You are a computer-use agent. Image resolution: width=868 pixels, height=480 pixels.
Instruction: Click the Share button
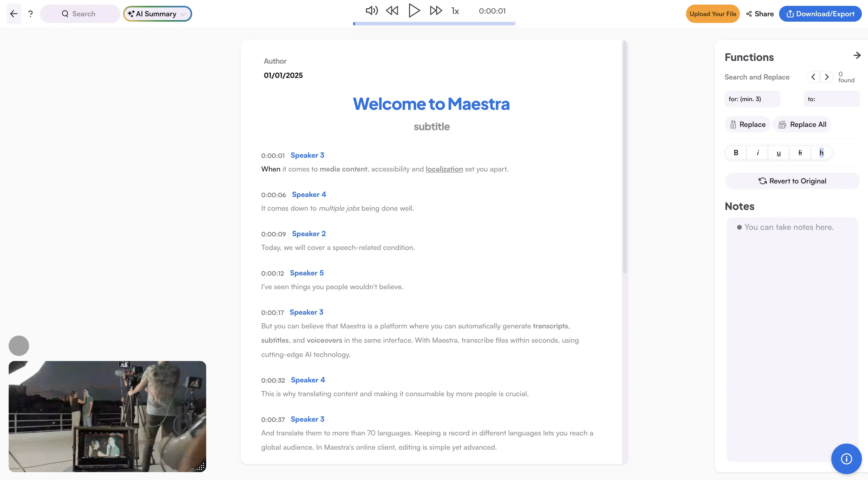(760, 14)
